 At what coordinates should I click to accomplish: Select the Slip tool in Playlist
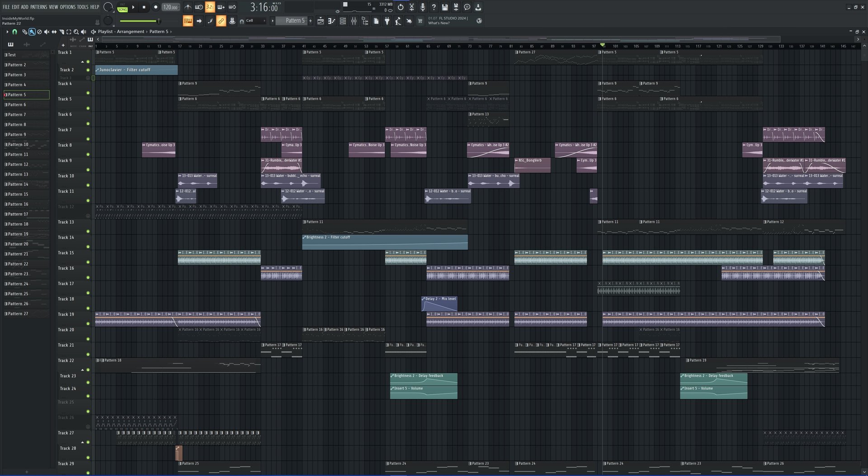point(54,32)
